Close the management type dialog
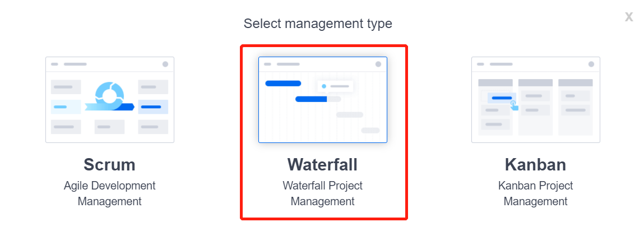This screenshot has height=231, width=644. (629, 17)
